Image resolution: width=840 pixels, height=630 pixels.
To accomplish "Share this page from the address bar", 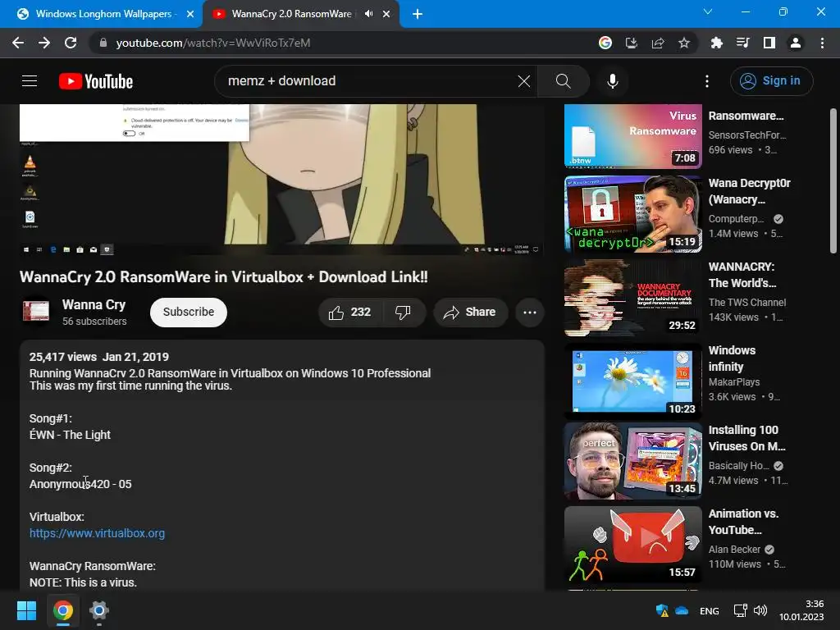I will point(658,43).
